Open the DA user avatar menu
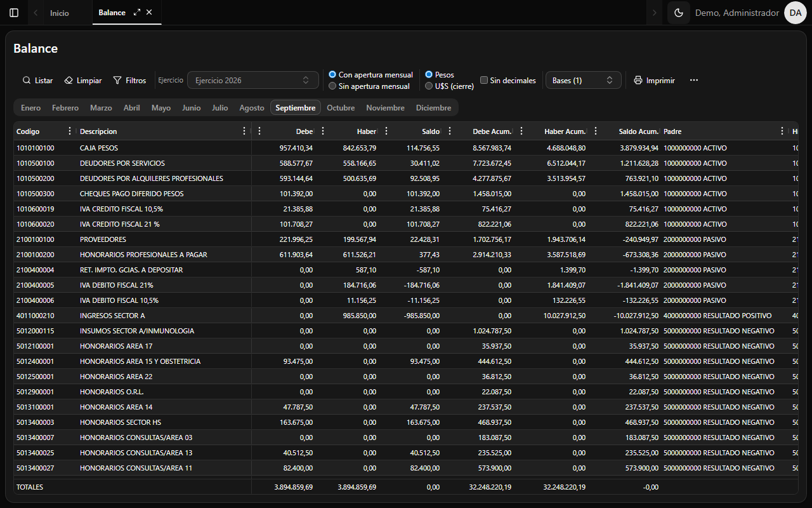 pyautogui.click(x=796, y=13)
